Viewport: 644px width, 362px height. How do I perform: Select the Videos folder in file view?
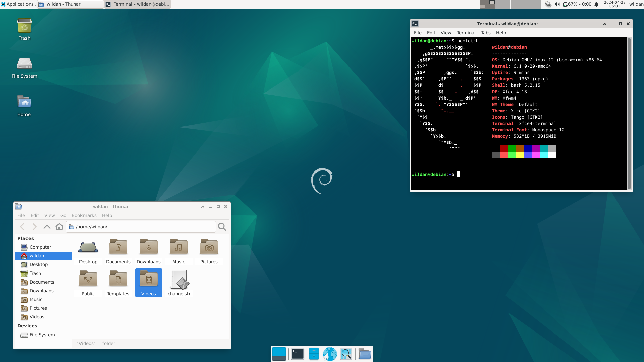click(149, 283)
